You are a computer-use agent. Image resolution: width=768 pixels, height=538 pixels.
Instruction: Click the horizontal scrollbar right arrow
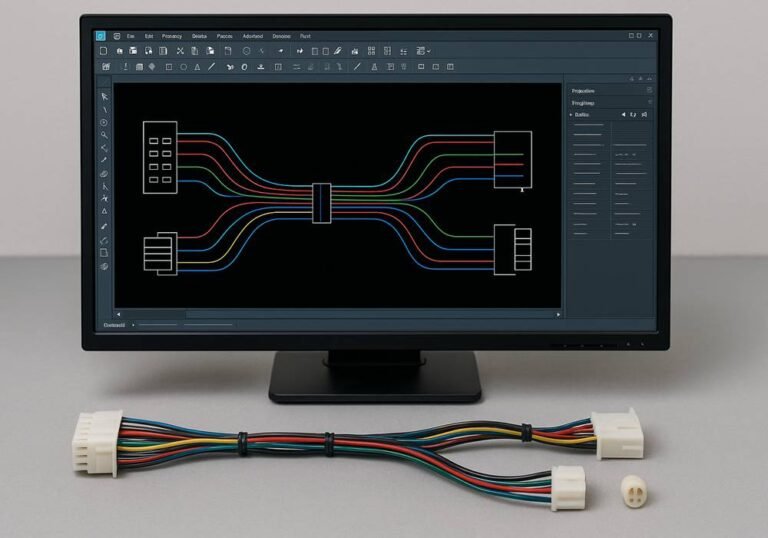(558, 315)
